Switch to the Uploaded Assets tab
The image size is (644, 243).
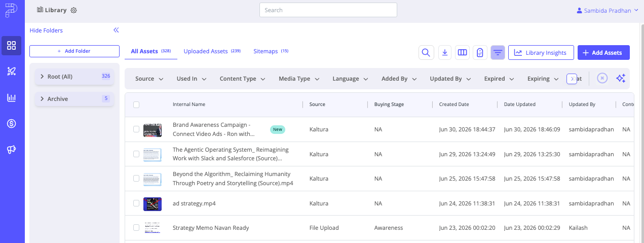[x=212, y=51]
